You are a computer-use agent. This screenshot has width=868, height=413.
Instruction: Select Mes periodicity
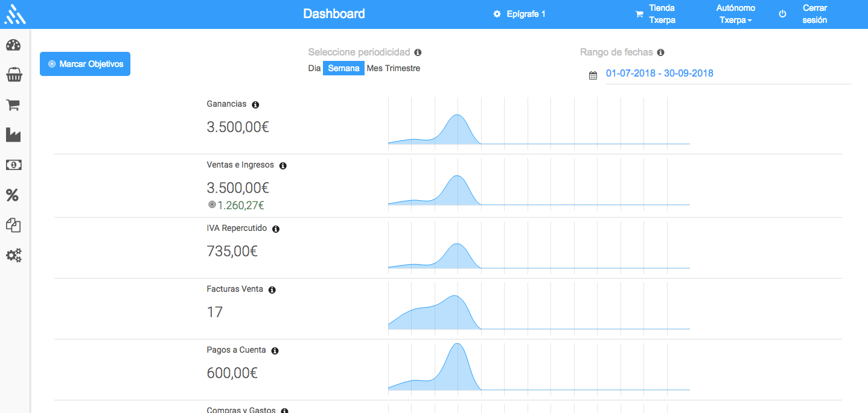point(374,68)
